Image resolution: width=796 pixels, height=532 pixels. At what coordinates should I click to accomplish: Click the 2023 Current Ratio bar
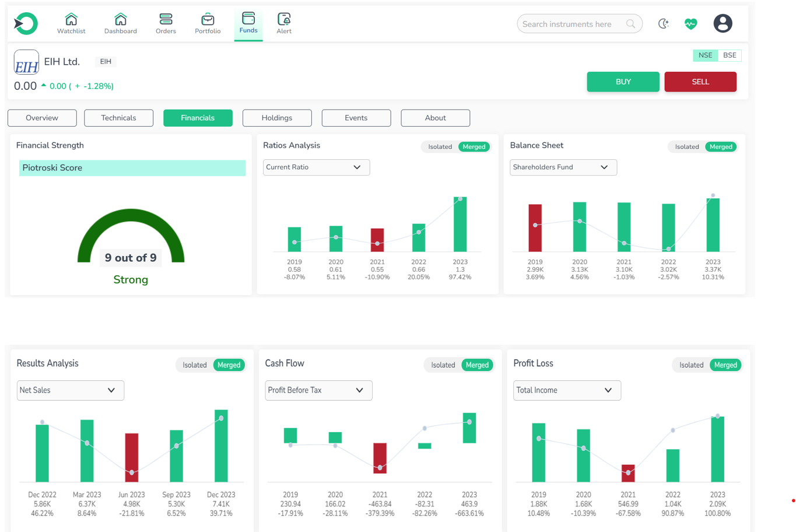460,225
